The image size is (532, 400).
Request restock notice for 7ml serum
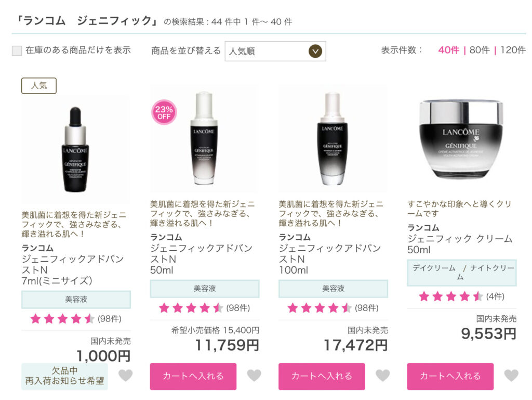click(x=64, y=376)
